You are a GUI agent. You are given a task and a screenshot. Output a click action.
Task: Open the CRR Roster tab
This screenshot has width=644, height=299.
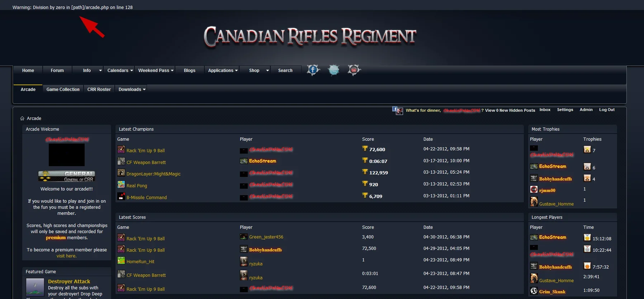(x=99, y=90)
